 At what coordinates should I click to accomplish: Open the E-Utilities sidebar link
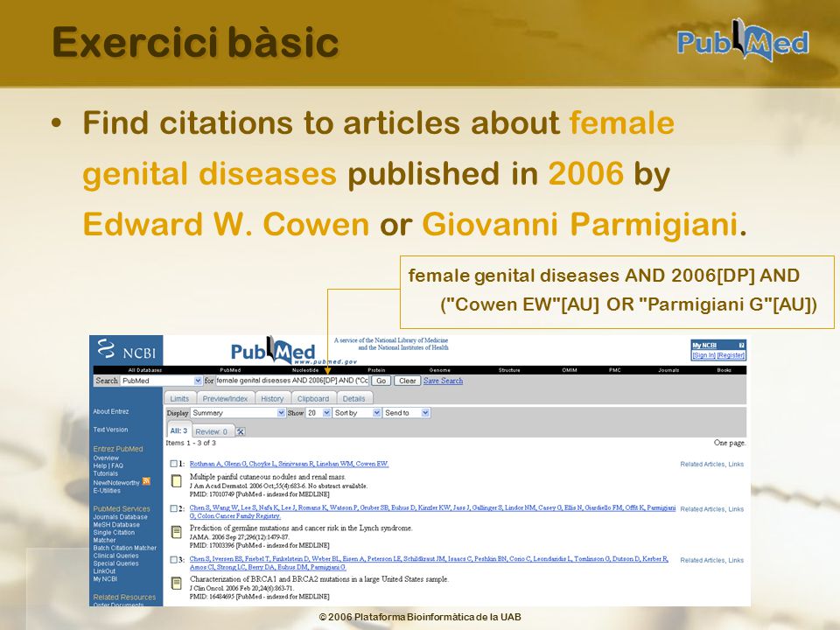[107, 491]
